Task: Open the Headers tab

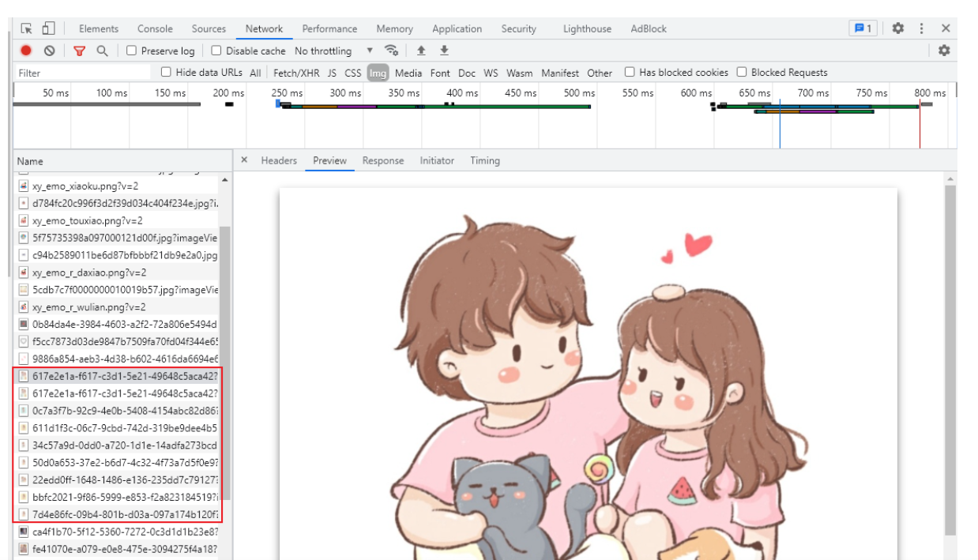Action: click(279, 160)
